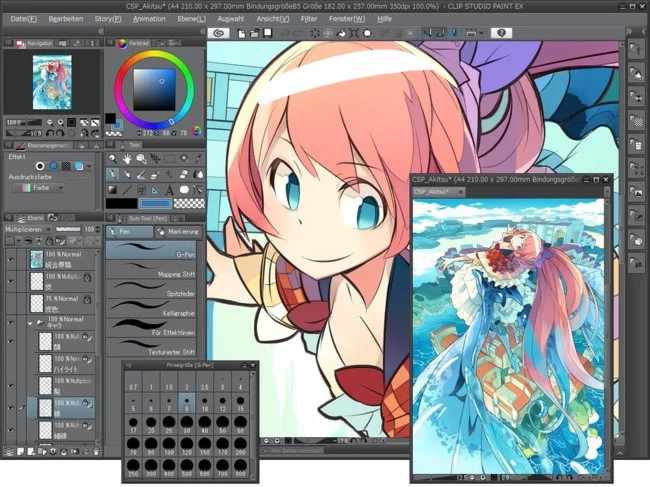Click the help question mark button
650x487 pixels.
click(501, 33)
